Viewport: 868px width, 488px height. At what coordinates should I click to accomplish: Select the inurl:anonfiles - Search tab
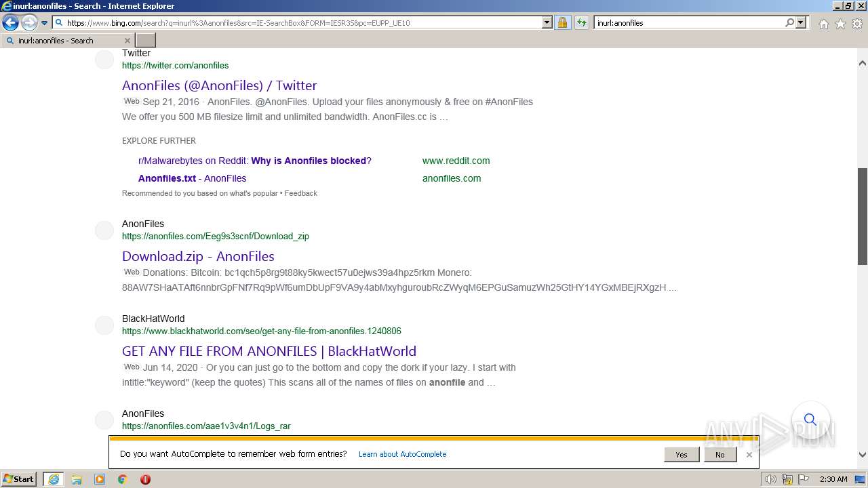click(x=68, y=41)
